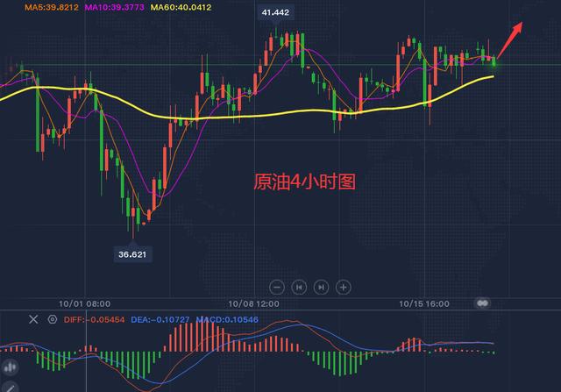Click the double-circle icon on the time axis

click(482, 303)
